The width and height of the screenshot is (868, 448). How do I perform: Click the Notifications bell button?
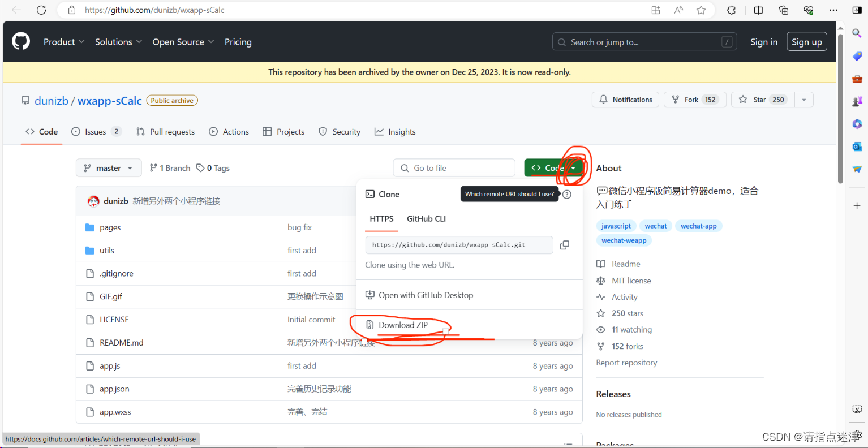pos(625,100)
